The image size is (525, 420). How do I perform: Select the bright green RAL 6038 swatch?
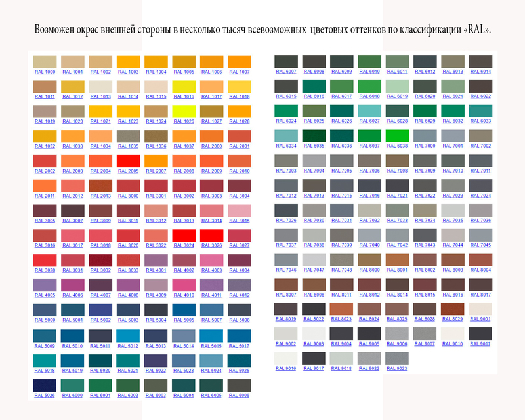coord(397,135)
